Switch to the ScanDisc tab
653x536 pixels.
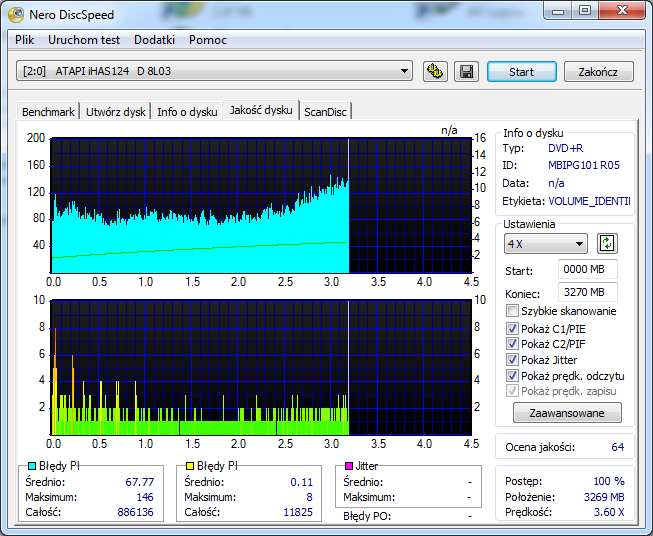[325, 112]
